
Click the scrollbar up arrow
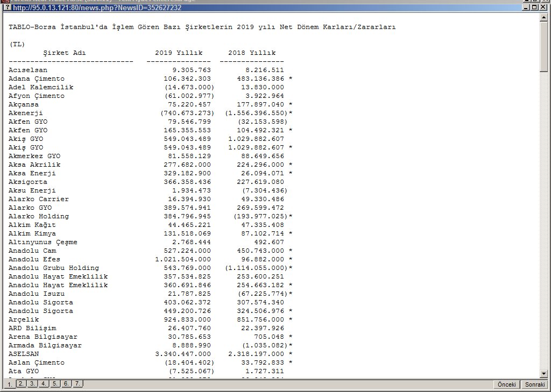[544, 17]
